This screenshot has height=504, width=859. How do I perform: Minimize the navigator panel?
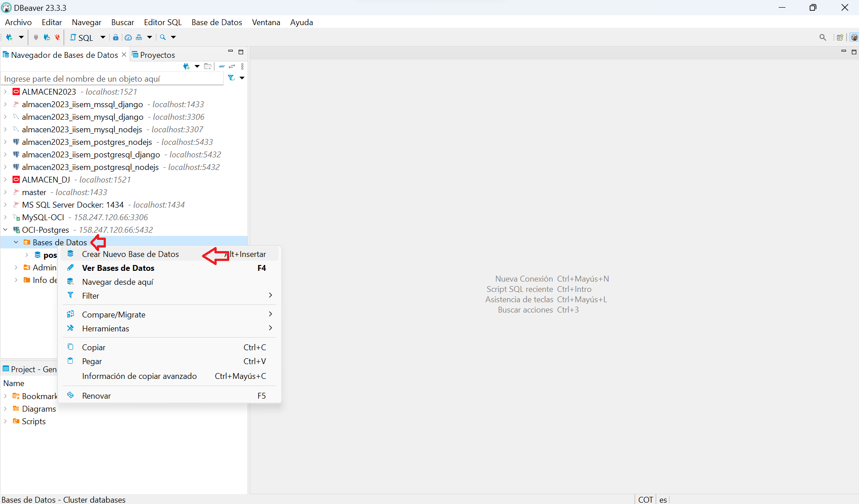tap(231, 51)
